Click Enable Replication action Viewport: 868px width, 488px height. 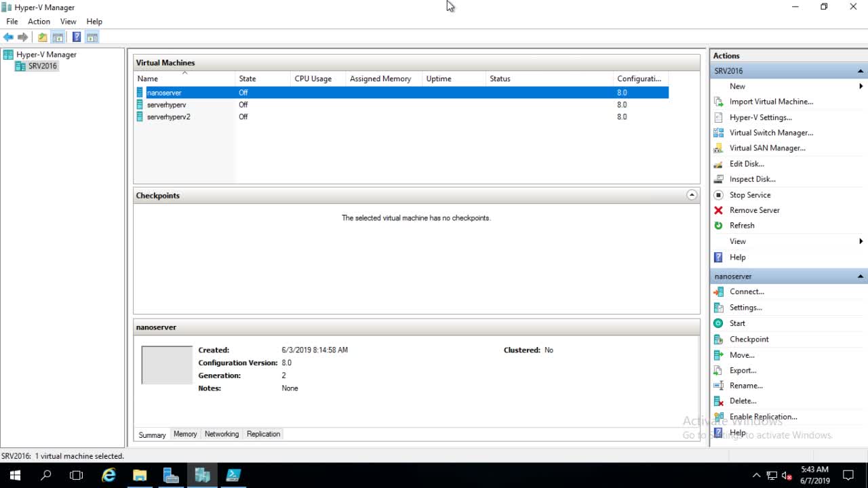pos(763,417)
